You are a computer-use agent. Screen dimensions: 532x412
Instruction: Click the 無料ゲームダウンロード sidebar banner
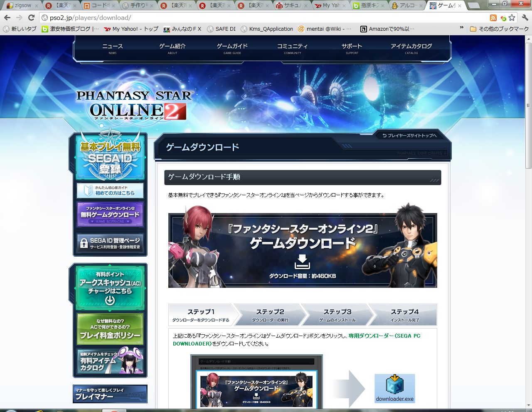click(110, 214)
